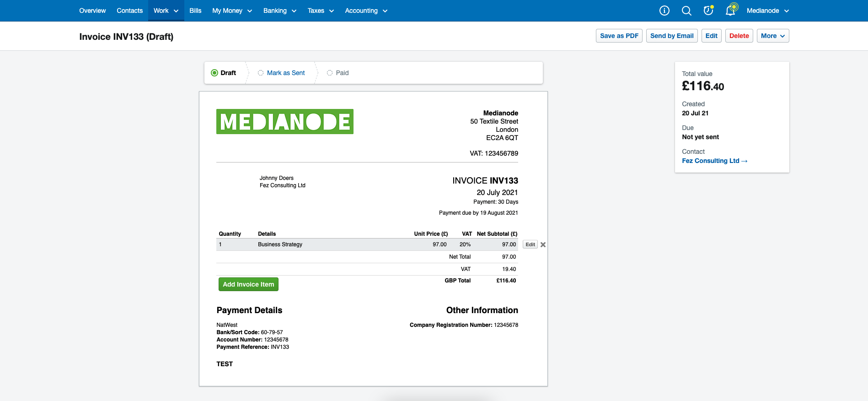
Task: Click the search magnifier icon
Action: click(686, 11)
